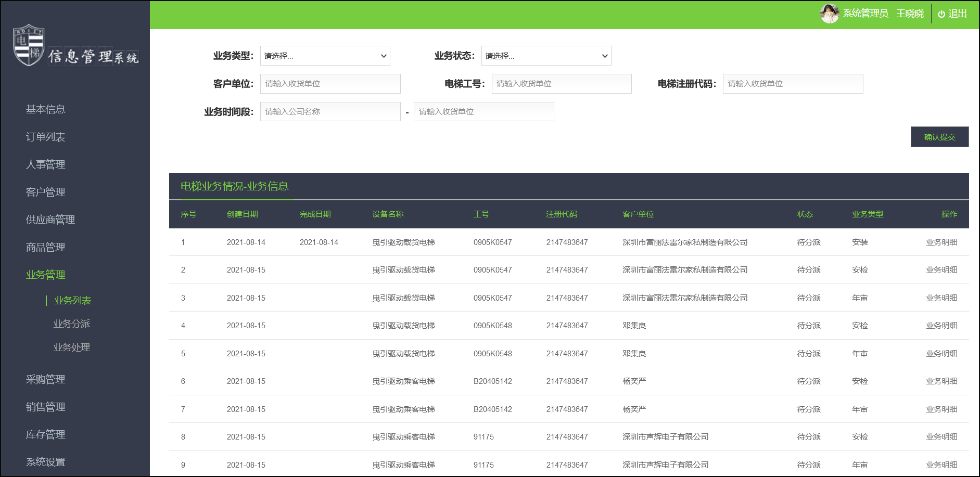Click 曳引驱动乘客电梯 in row 9
Viewport: 980px width, 477px height.
click(404, 465)
